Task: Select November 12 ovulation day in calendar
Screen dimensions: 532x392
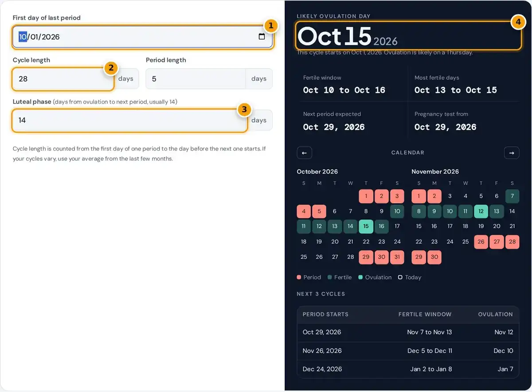Action: click(481, 211)
